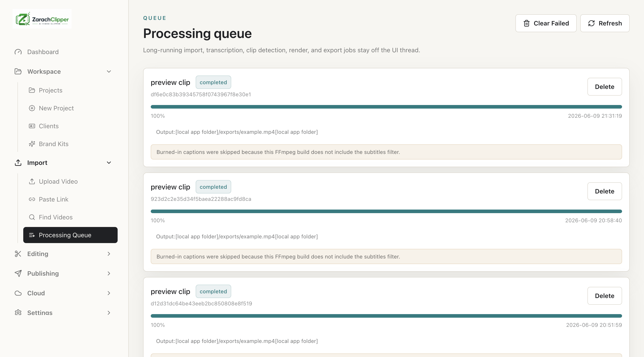Click the New Project plus-circle icon

[x=32, y=108]
